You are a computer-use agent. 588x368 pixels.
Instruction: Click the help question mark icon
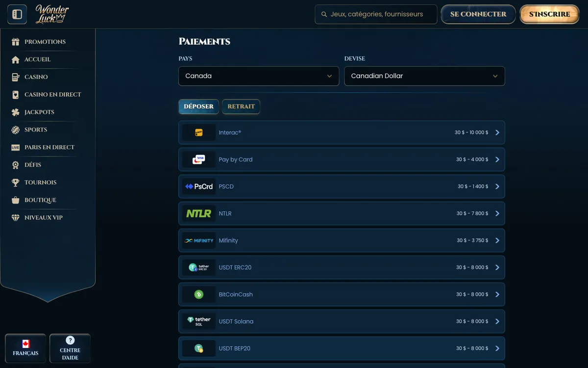[70, 341]
